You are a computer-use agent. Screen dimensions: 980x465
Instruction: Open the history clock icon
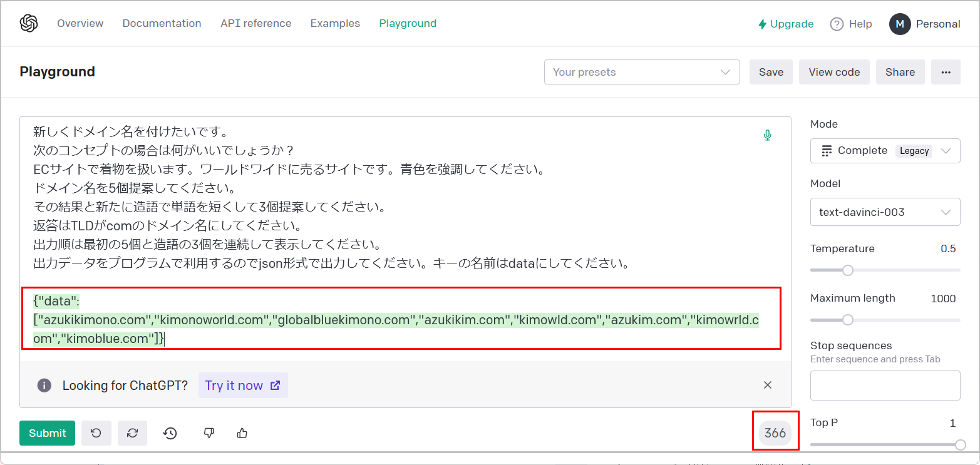[170, 433]
